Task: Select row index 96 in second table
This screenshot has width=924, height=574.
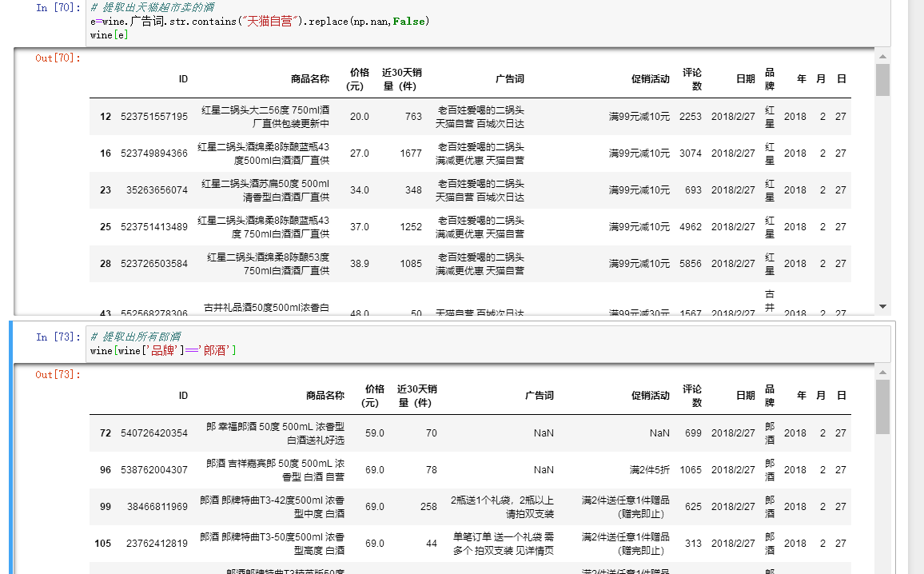Action: click(x=106, y=470)
